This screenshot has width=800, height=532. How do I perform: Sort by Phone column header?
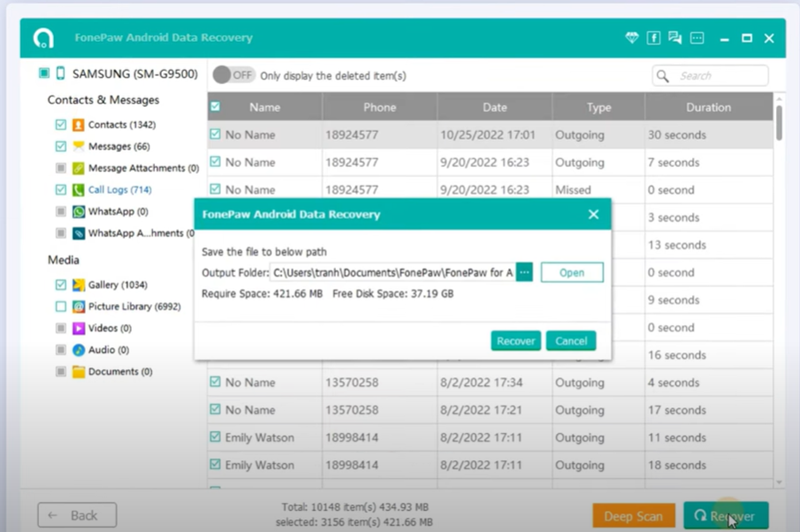point(380,107)
